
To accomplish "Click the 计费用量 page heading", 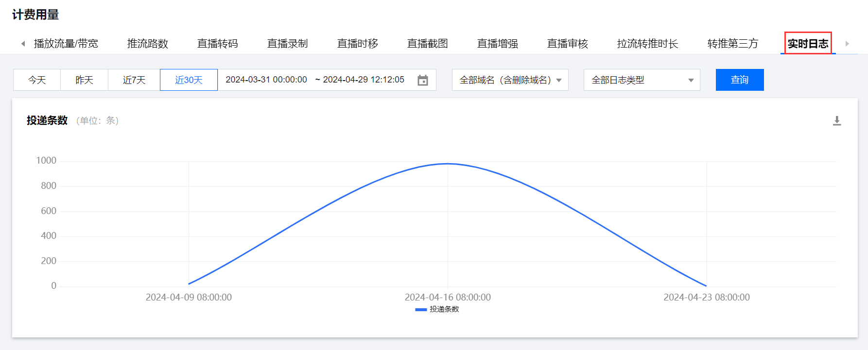I will point(35,15).
